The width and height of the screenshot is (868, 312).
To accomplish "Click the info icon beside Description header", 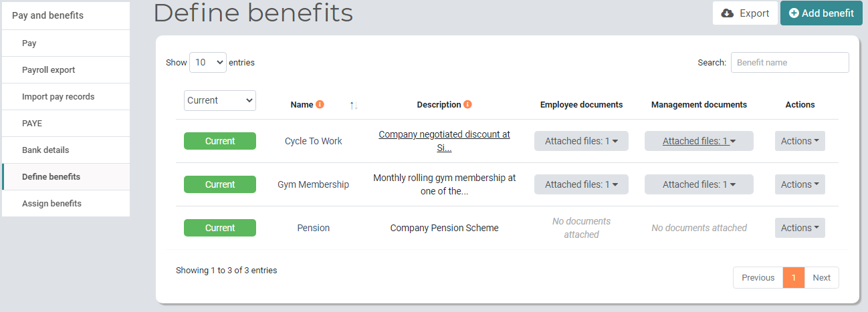I will [x=467, y=105].
